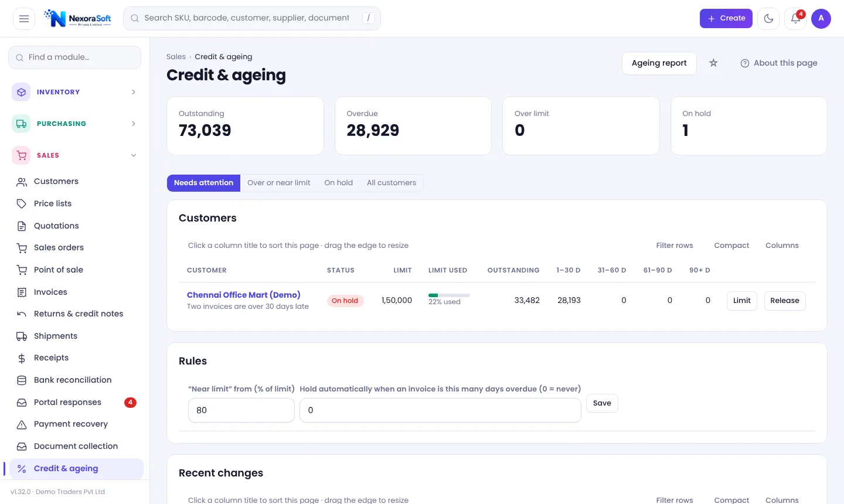Open Returns & credit notes
This screenshot has width=844, height=504.
(76, 314)
